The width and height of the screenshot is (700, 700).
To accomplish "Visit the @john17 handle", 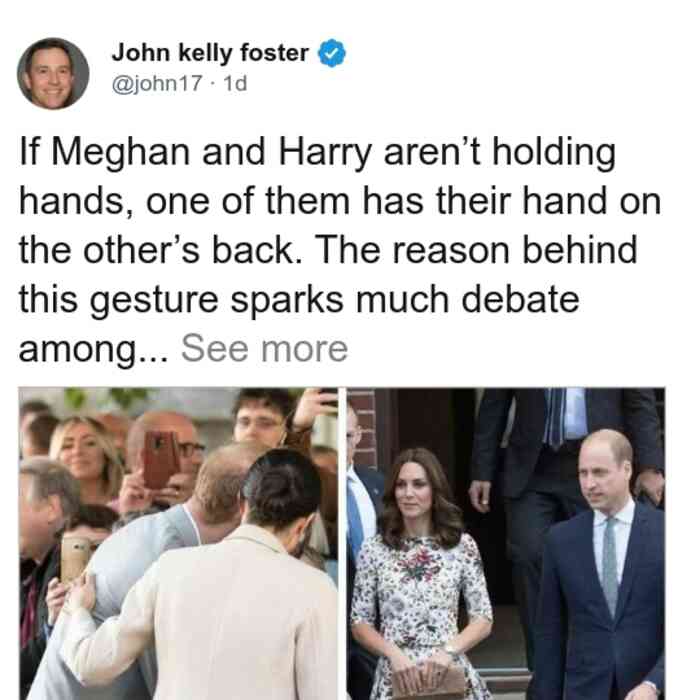I will click(157, 83).
